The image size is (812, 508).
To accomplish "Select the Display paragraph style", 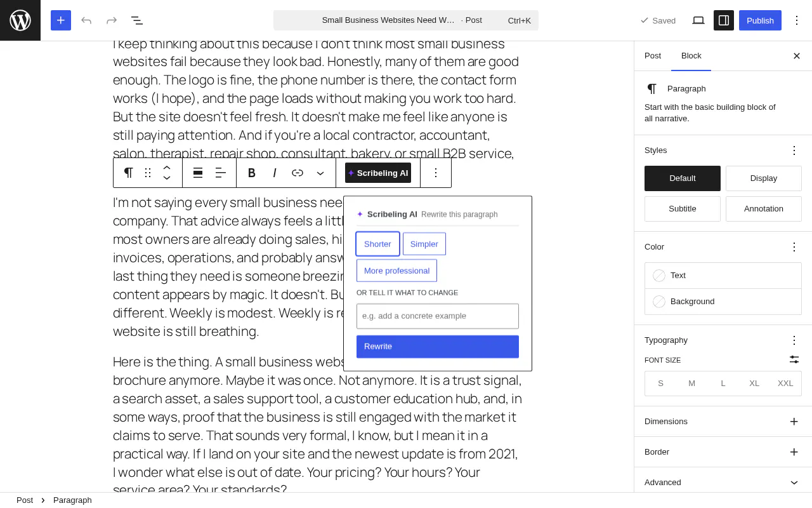I will tap(764, 178).
